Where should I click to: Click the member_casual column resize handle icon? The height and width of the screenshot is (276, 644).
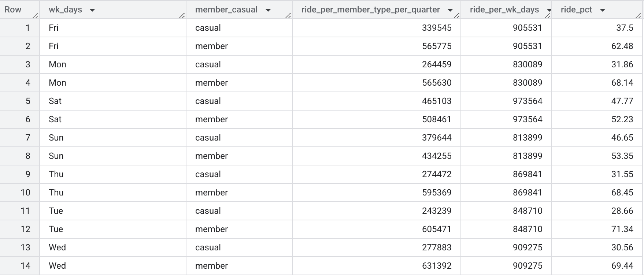(x=288, y=15)
